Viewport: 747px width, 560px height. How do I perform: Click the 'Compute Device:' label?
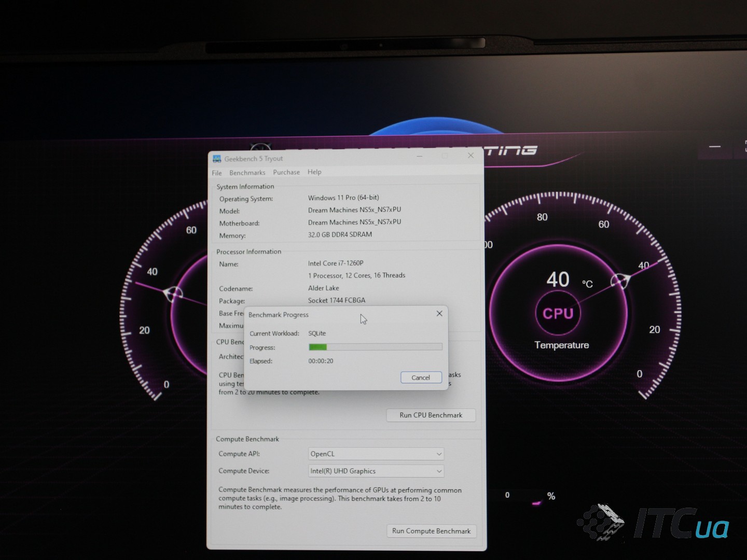click(x=244, y=471)
